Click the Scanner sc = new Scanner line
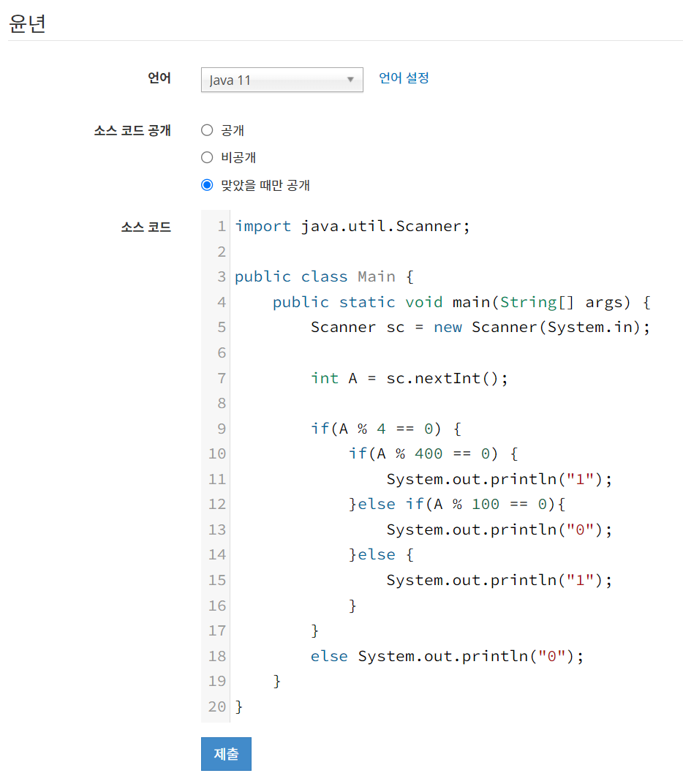This screenshot has width=683, height=784. click(x=480, y=327)
